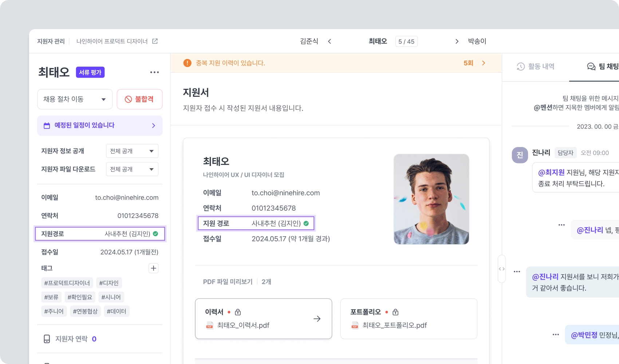The width and height of the screenshot is (619, 364).
Task: Open the 지원자 파일 다운로드 dropdown
Action: click(132, 169)
